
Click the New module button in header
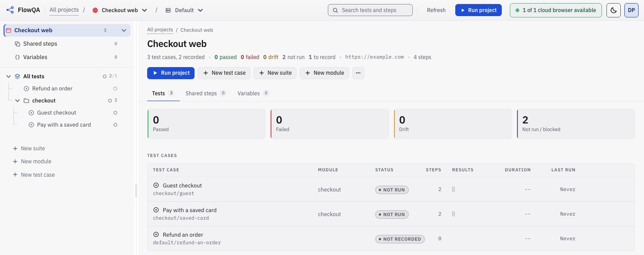point(324,73)
